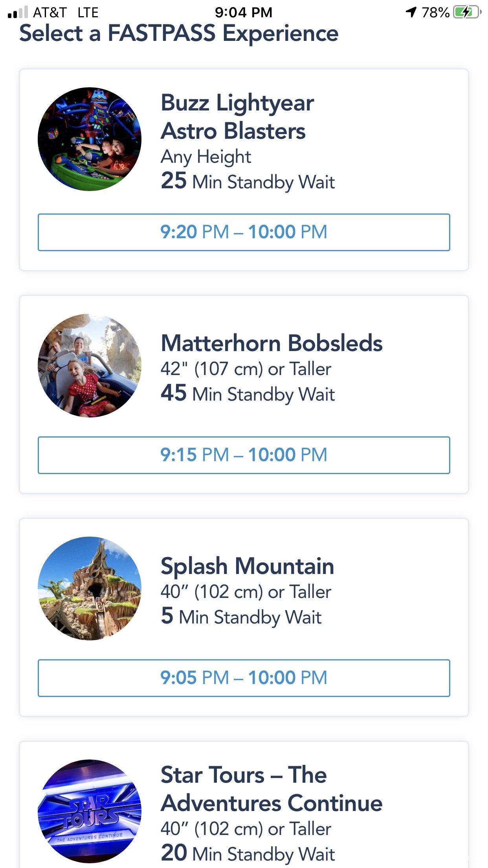Select the 9:05 PM – 10:00 PM time slot

(244, 678)
